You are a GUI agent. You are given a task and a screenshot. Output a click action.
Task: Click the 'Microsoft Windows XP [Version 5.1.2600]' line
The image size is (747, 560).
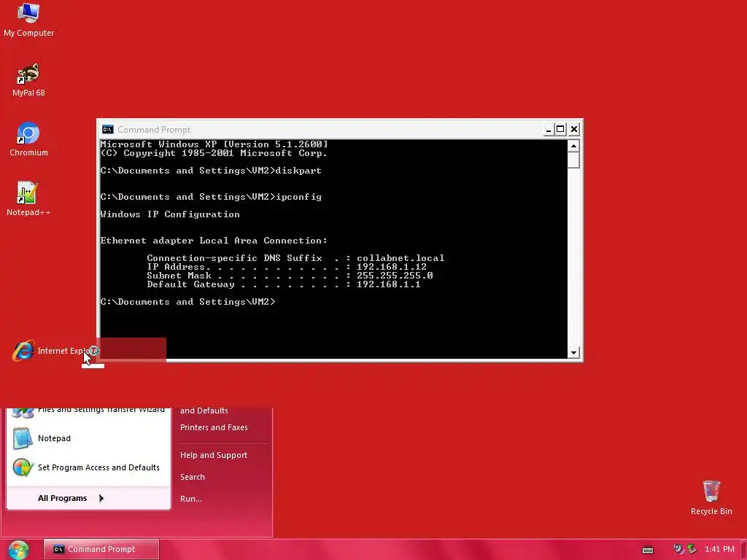pos(214,144)
